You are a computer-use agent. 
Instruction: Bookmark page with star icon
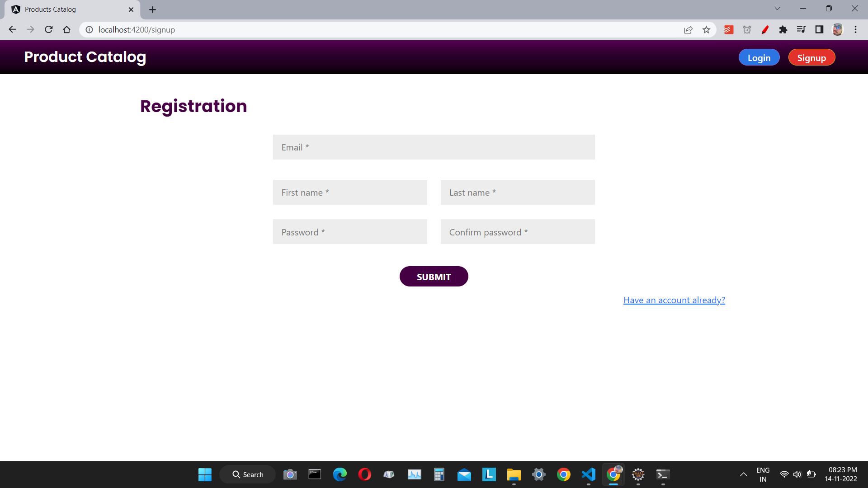706,30
